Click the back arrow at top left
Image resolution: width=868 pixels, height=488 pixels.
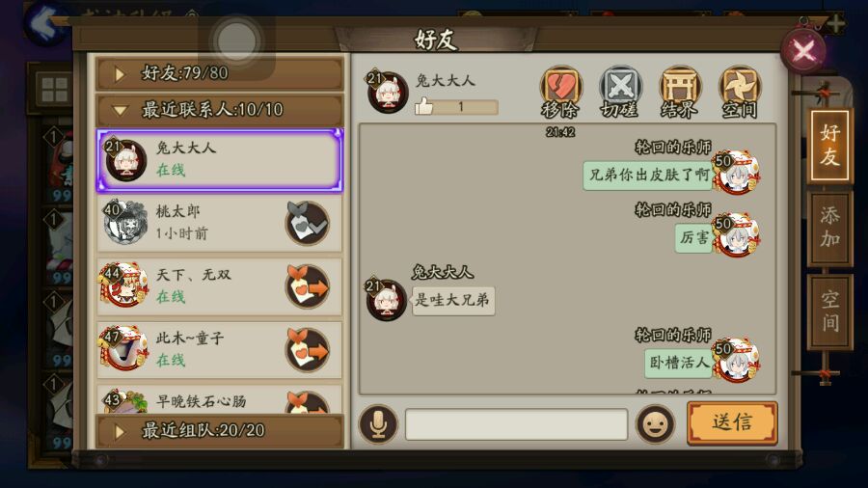[45, 23]
